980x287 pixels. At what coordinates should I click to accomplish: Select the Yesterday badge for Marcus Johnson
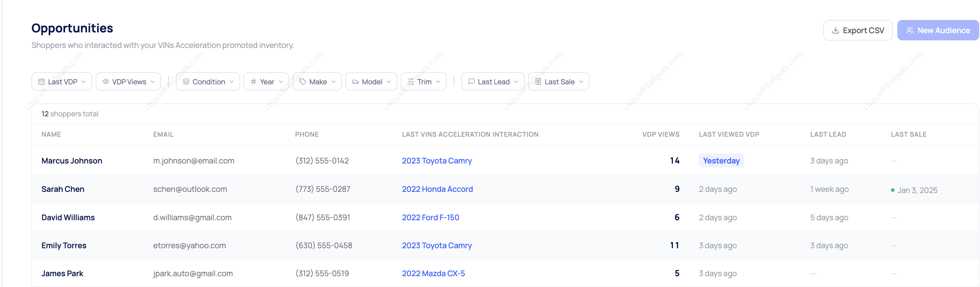point(721,161)
